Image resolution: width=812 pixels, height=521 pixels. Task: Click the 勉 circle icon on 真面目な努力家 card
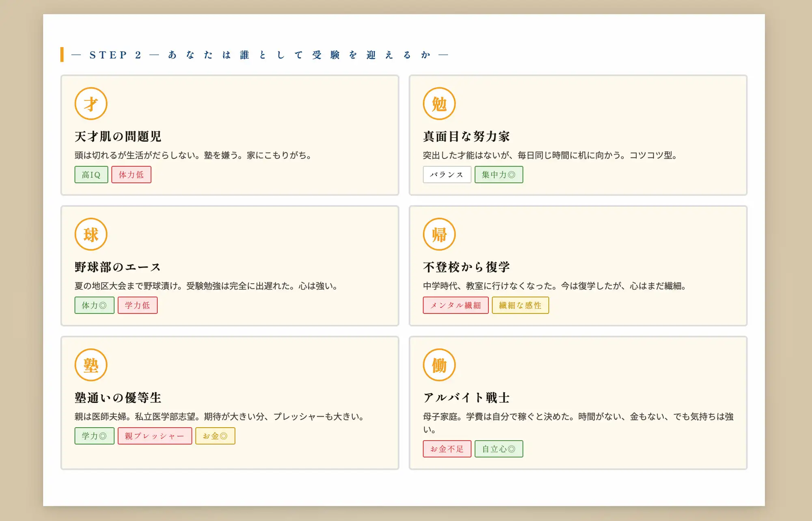click(x=439, y=104)
